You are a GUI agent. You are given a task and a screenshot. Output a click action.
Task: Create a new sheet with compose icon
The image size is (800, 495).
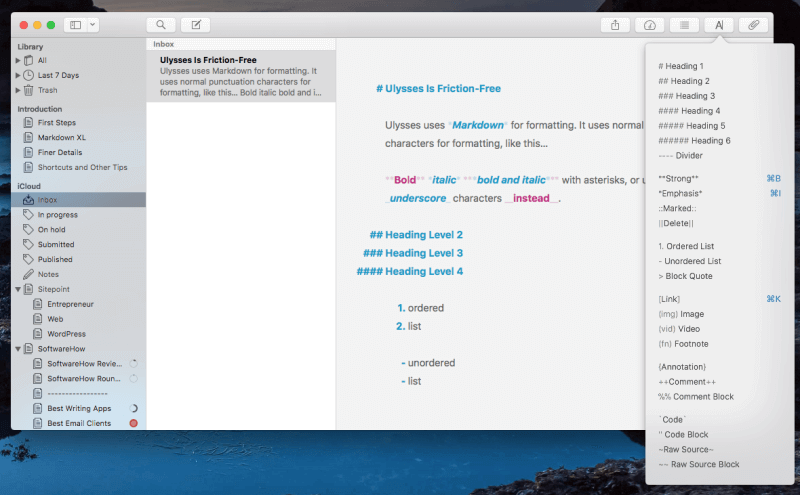tap(197, 24)
